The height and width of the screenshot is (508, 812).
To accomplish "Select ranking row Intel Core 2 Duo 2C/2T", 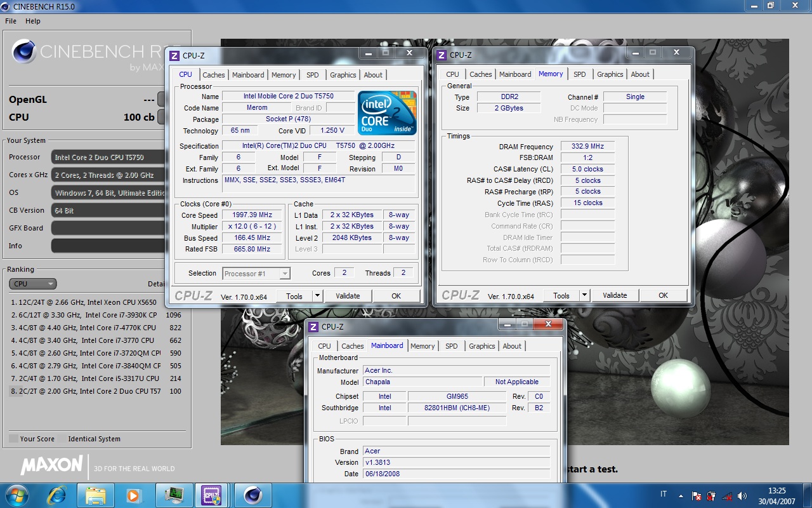I will point(96,391).
